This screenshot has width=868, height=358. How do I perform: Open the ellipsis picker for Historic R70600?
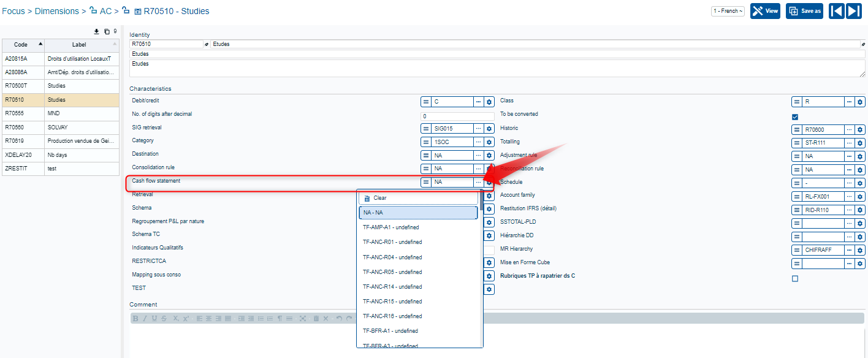tap(850, 129)
